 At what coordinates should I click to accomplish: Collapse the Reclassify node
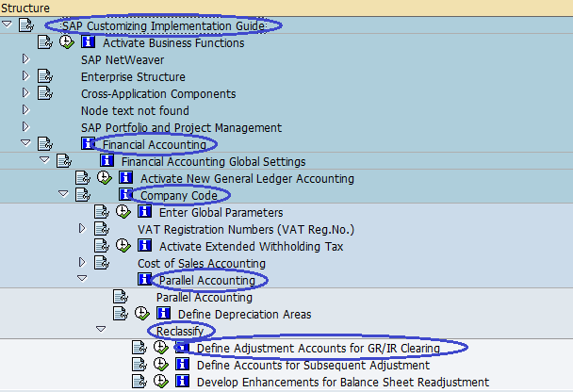[101, 330]
